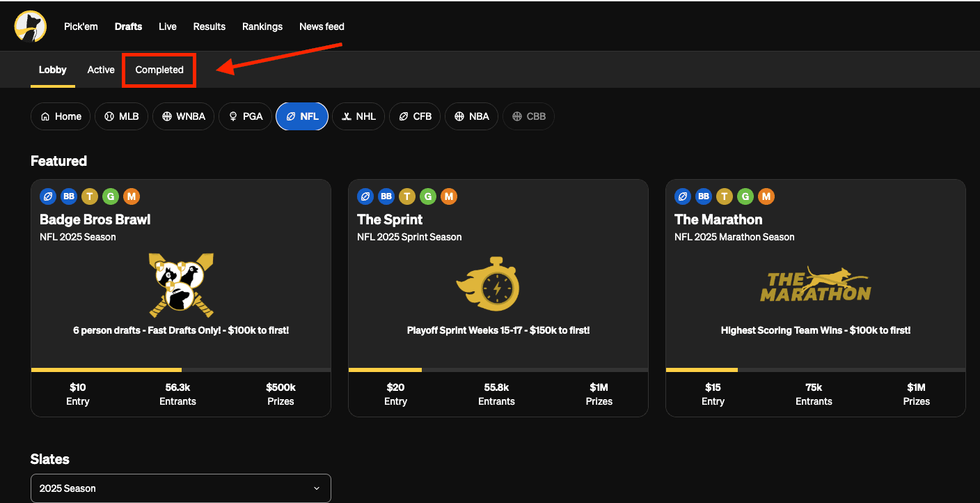Click the Home filter button
Screen dimensions: 980x503
click(61, 116)
